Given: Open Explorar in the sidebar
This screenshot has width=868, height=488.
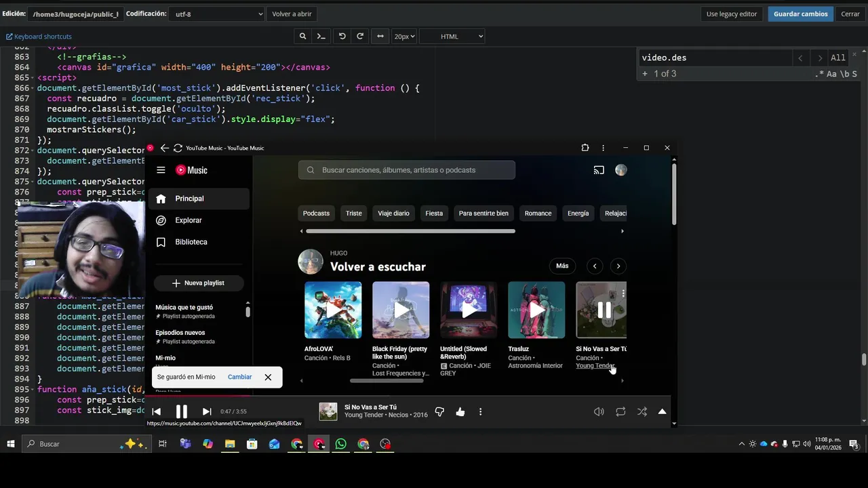Looking at the screenshot, I should coord(199,220).
